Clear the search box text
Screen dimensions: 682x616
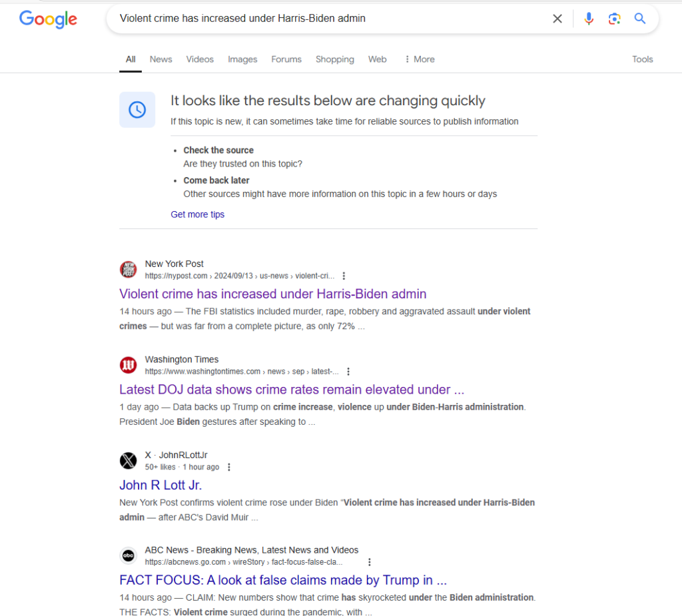click(x=557, y=19)
